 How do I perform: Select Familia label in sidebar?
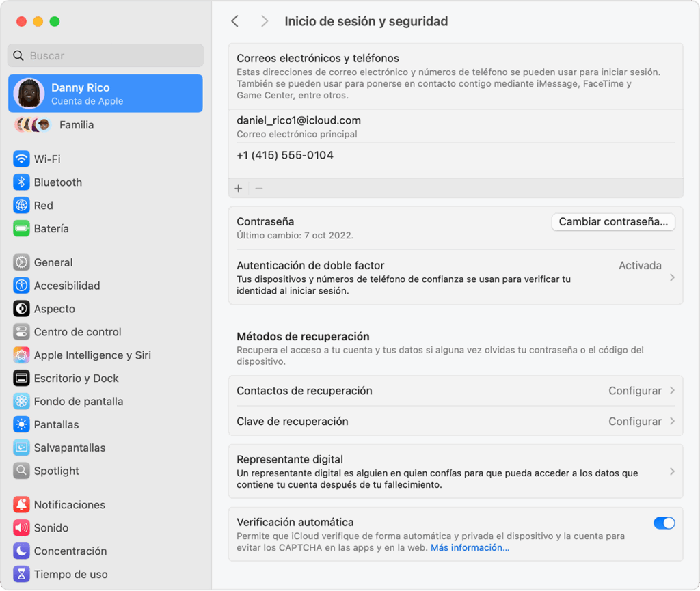point(77,125)
